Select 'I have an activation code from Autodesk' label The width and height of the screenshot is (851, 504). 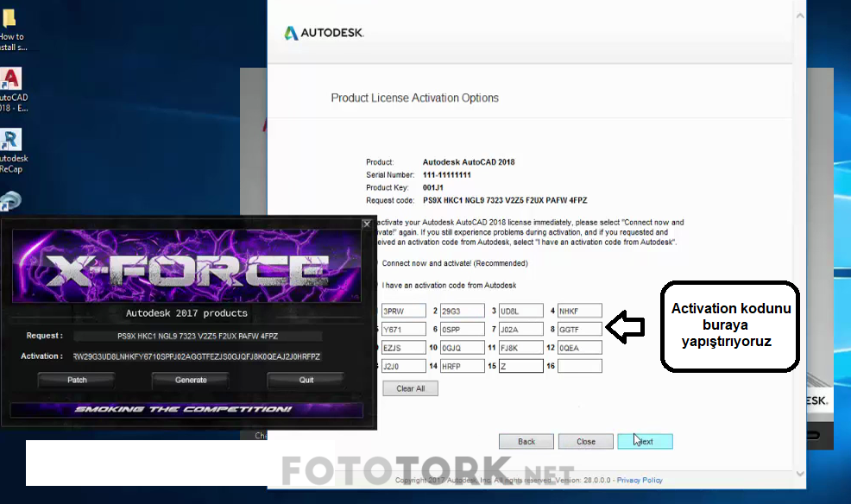coord(449,286)
